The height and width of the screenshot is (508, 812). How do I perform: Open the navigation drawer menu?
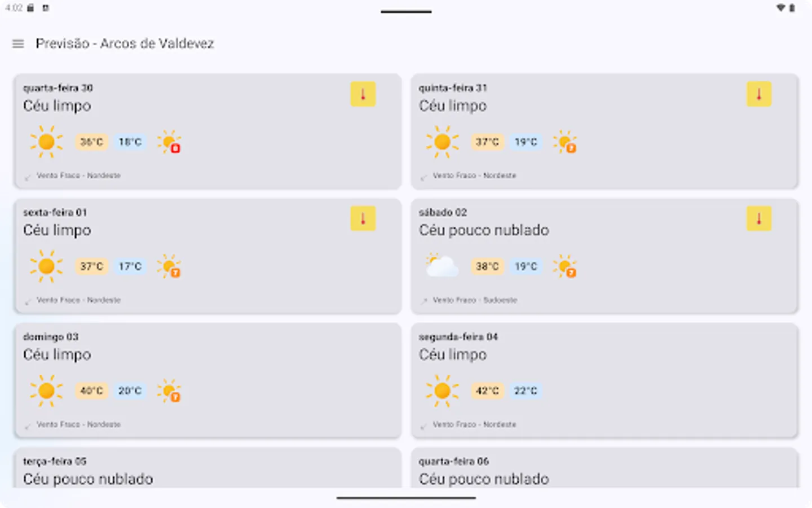[x=17, y=43]
